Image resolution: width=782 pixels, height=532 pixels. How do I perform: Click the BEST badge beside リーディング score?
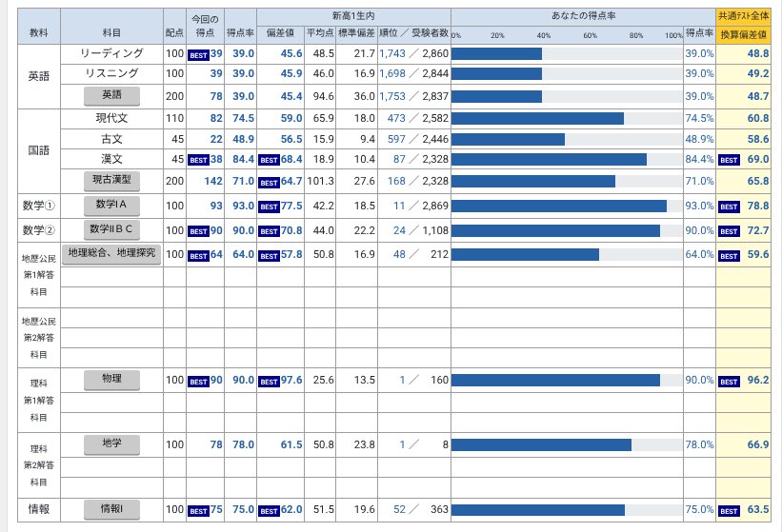198,55
